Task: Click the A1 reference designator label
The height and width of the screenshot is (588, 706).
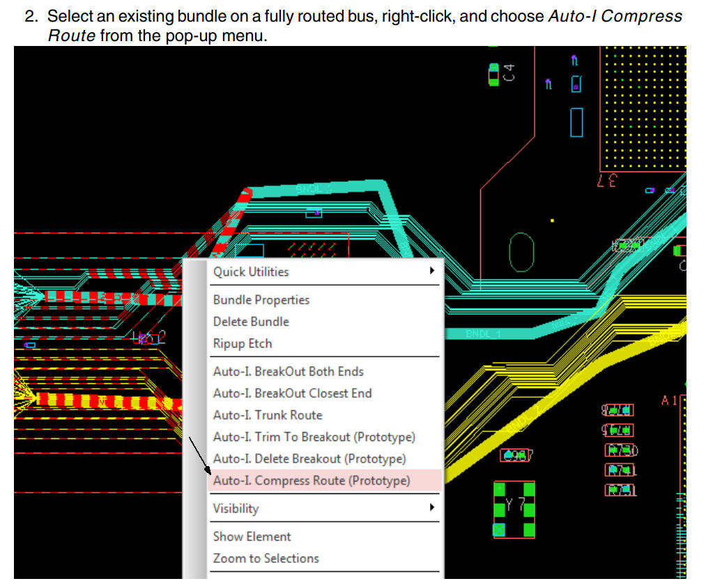Action: click(669, 401)
